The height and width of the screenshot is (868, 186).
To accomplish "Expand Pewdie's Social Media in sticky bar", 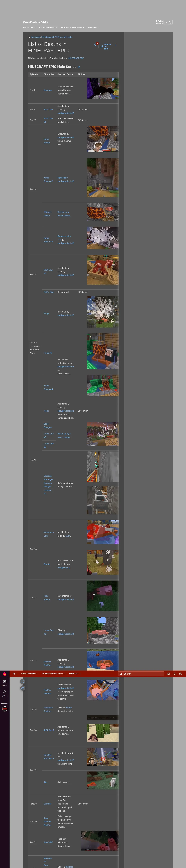I will click(54, 674).
